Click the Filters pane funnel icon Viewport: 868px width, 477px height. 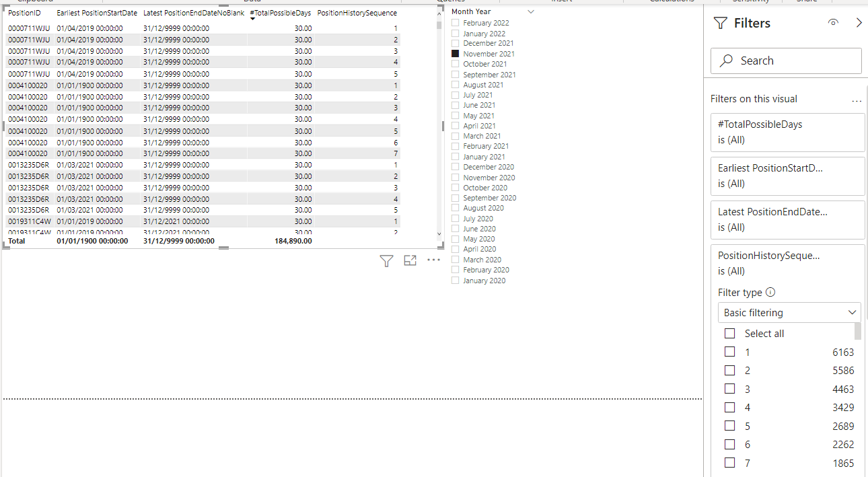pos(720,24)
